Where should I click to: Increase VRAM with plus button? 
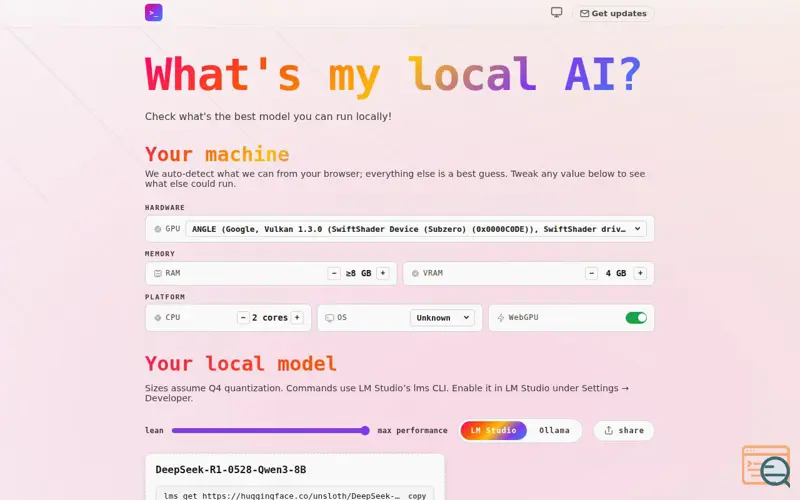640,273
